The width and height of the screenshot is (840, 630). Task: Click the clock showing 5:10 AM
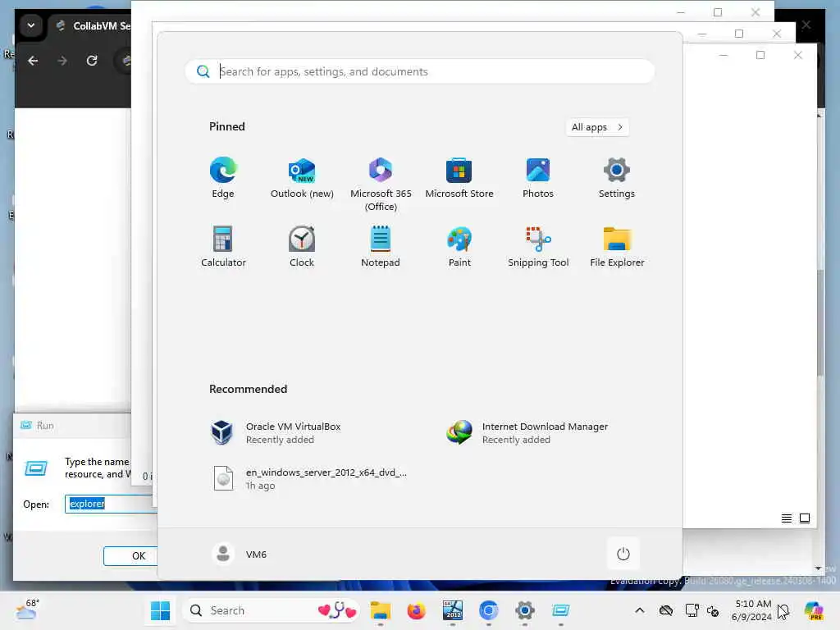point(752,610)
